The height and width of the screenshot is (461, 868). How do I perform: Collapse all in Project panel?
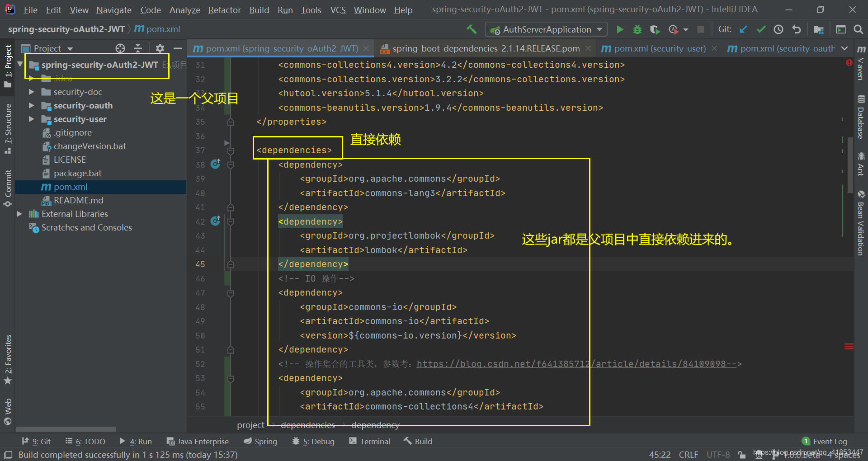(138, 48)
